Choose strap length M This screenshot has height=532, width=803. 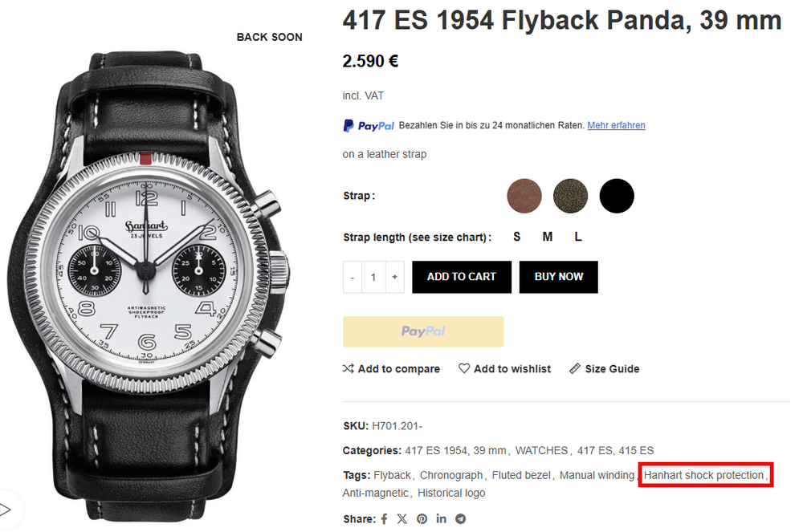[548, 237]
